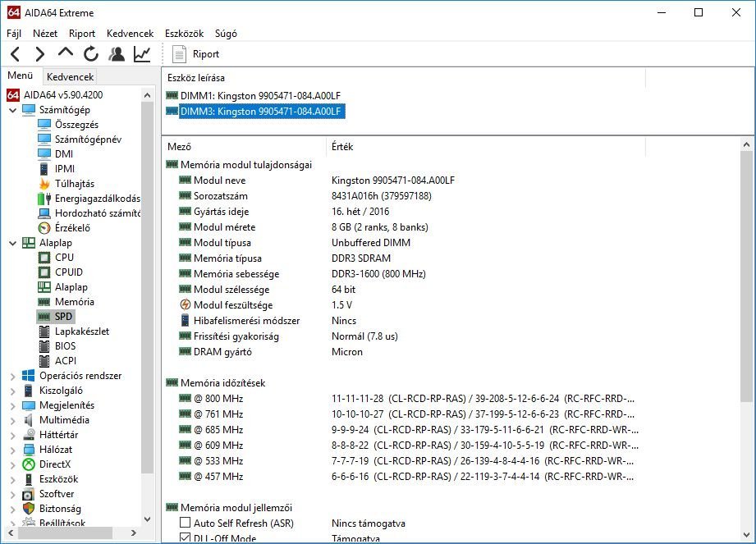Image resolution: width=756 pixels, height=544 pixels.
Task: Open the Riport menu in the menu bar
Action: (82, 34)
